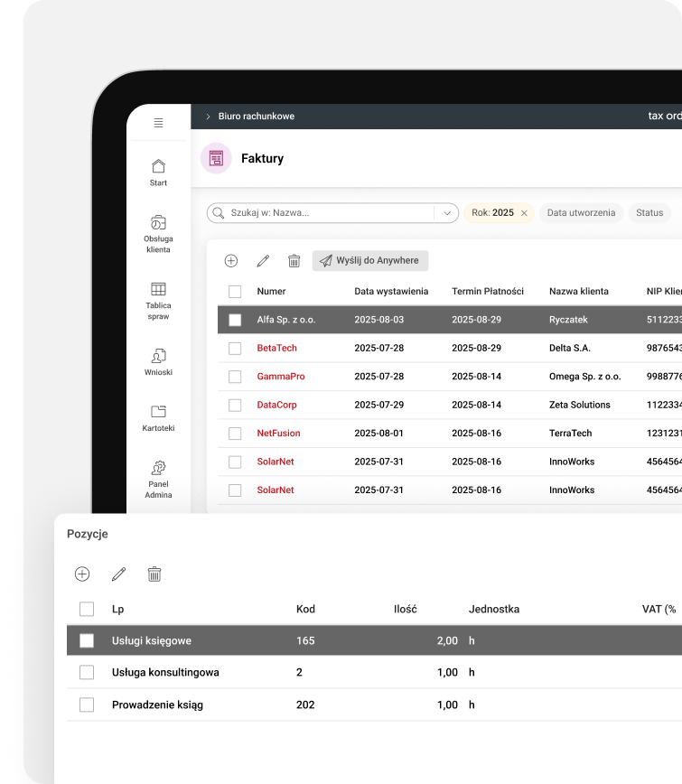
Task: Open Tablica spraw board icon
Action: (158, 290)
